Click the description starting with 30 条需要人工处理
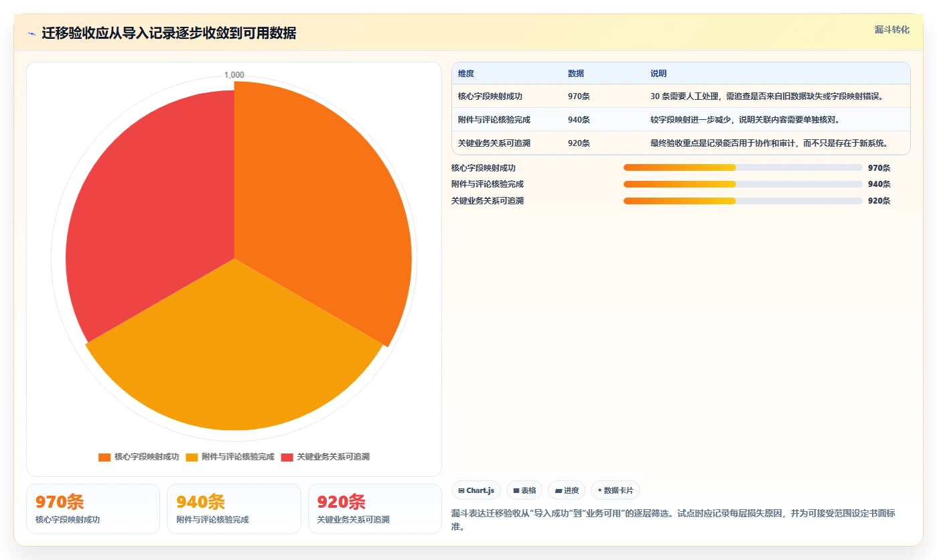 767,96
